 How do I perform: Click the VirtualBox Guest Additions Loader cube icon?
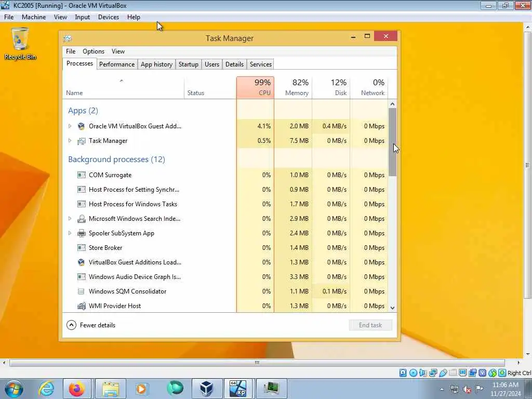point(82,262)
